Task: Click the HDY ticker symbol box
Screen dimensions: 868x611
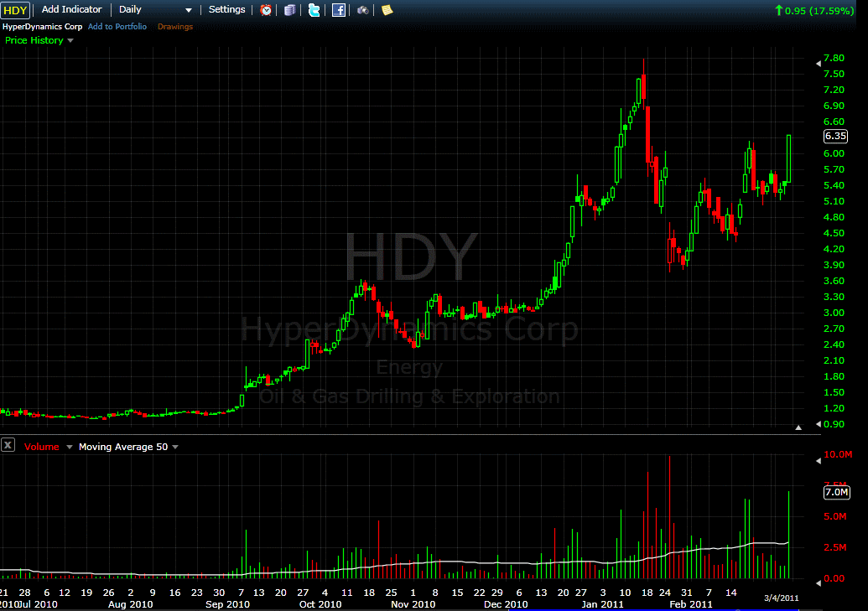Action: pos(15,10)
